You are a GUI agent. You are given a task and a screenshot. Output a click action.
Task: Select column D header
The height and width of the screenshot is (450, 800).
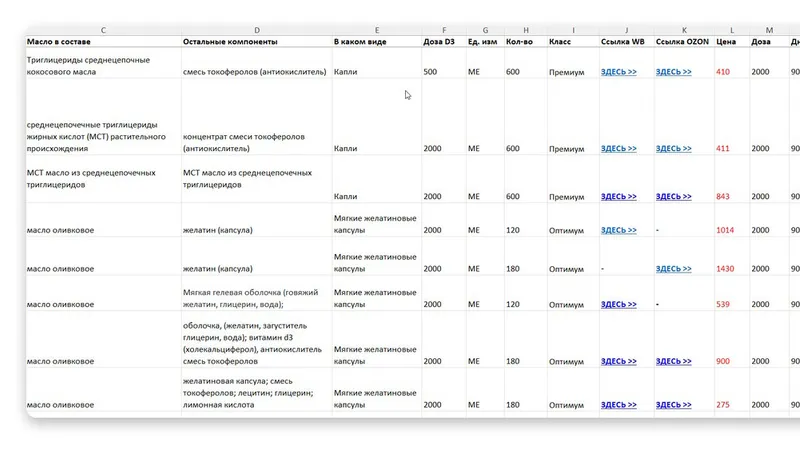257,30
